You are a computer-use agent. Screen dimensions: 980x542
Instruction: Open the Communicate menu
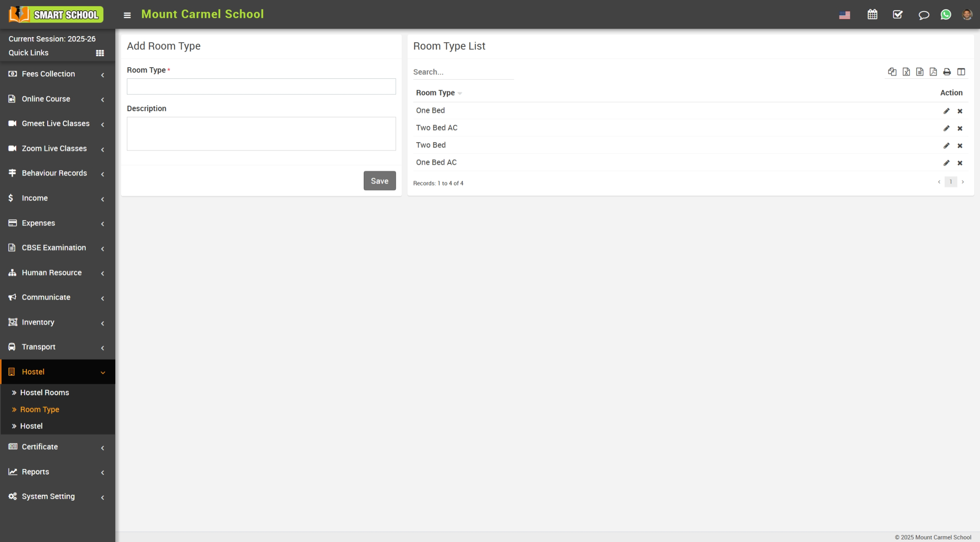58,298
